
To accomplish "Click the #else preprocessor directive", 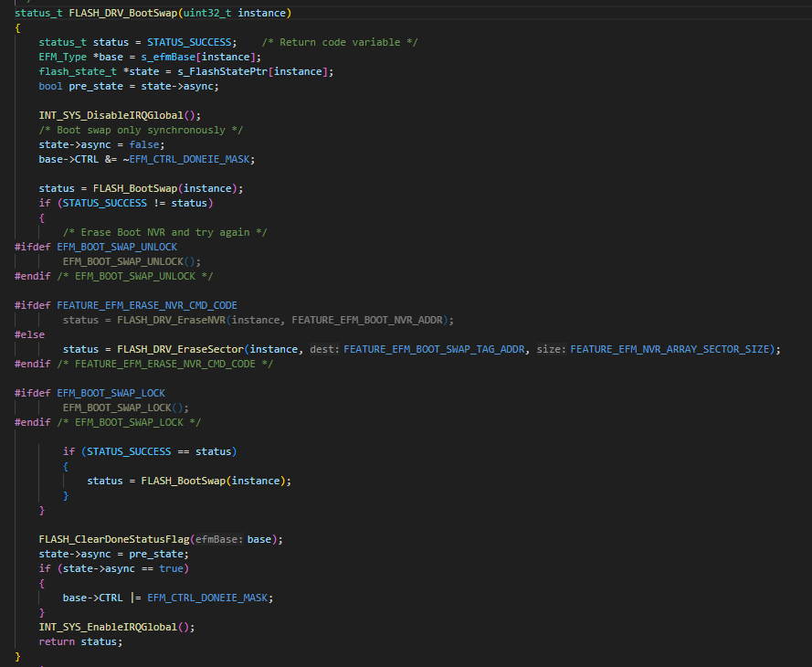I will click(29, 334).
